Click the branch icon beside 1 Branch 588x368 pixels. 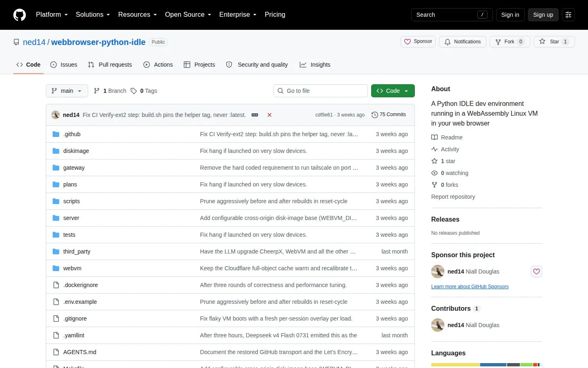(x=97, y=91)
